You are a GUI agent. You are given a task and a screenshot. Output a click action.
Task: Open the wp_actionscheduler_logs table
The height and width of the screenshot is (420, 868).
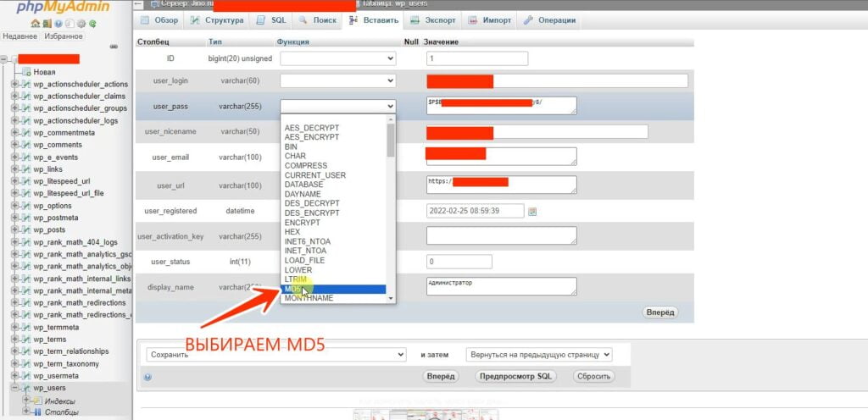pos(75,120)
